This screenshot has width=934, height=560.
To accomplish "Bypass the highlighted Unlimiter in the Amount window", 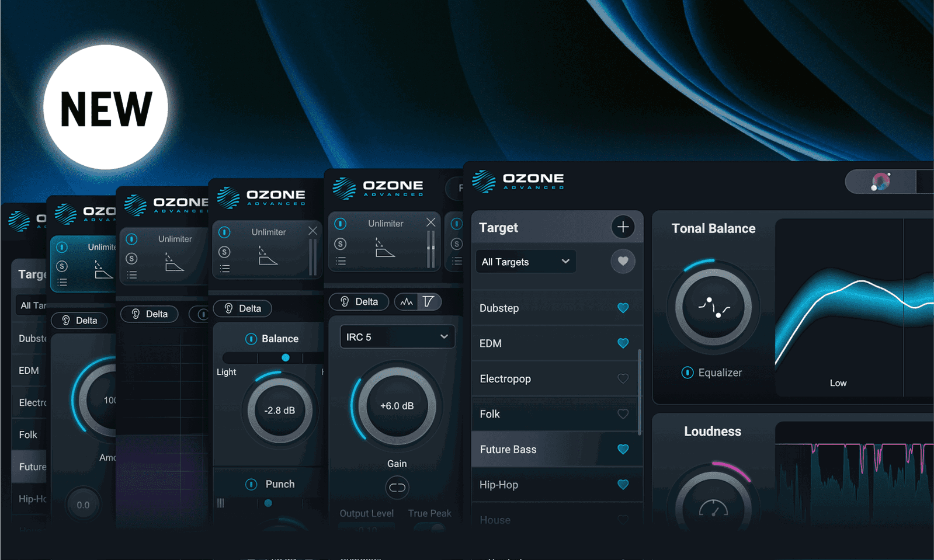I will [x=62, y=248].
